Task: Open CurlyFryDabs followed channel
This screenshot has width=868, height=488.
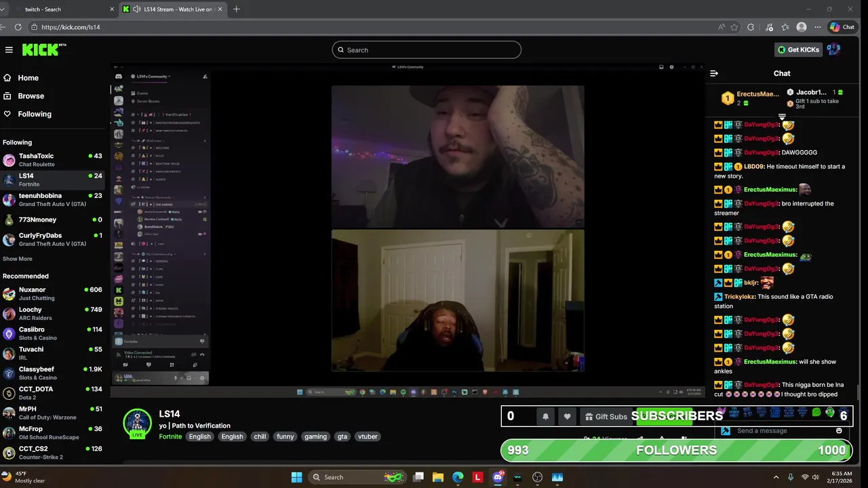Action: pyautogui.click(x=52, y=239)
